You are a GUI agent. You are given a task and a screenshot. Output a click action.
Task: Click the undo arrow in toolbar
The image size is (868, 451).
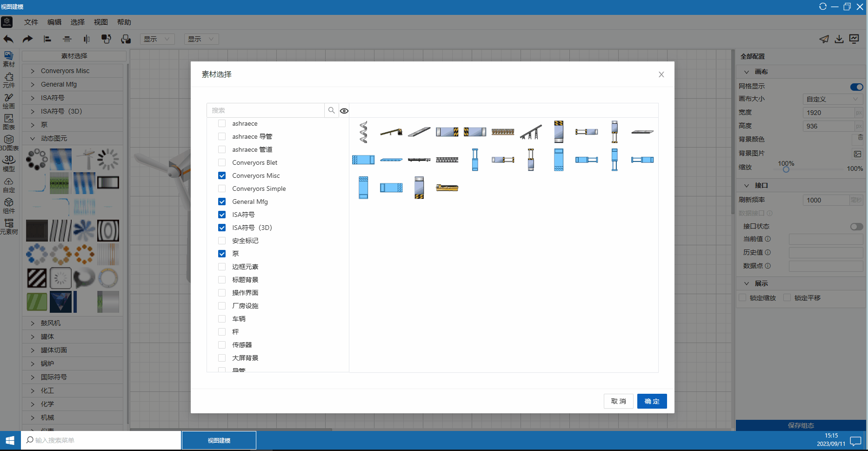(x=8, y=39)
